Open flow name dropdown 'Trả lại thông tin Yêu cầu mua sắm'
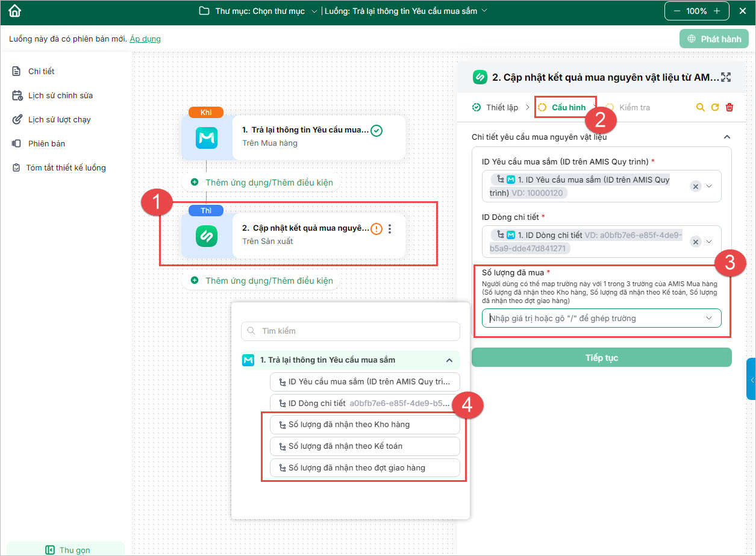 [406, 11]
